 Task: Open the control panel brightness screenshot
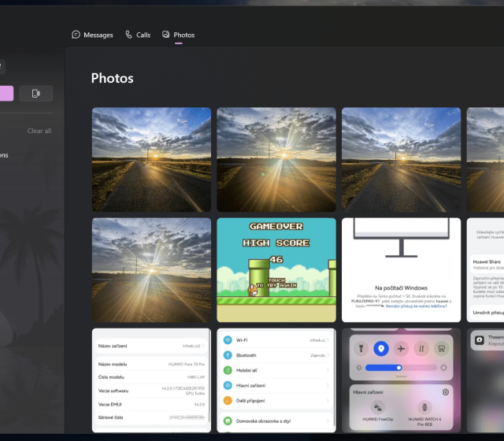pos(401,381)
